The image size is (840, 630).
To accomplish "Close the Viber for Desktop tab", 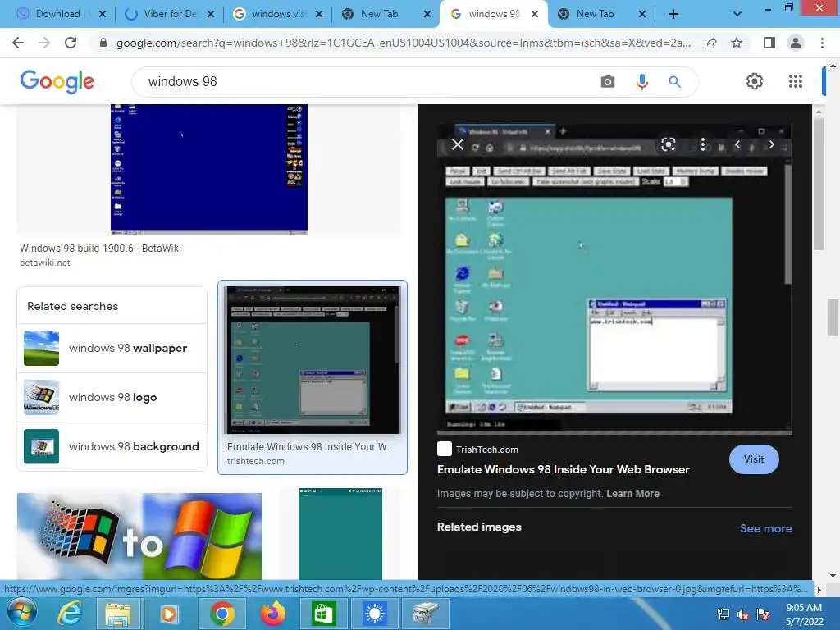I will tap(211, 14).
